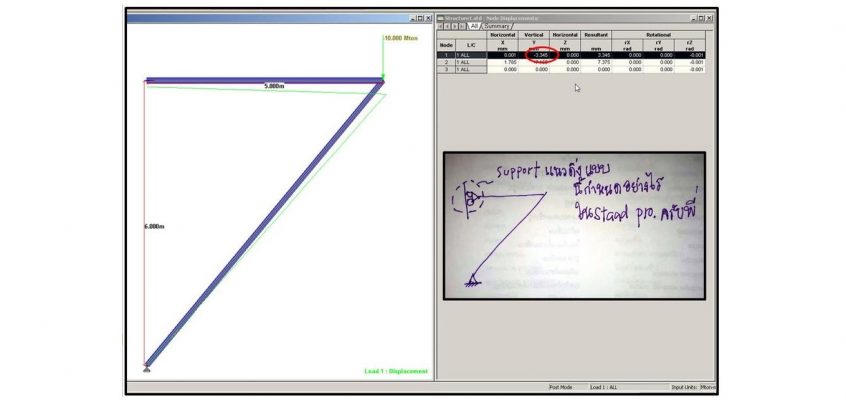The height and width of the screenshot is (400, 846).
Task: Go to next record in Node Displacements table
Action: click(x=454, y=26)
